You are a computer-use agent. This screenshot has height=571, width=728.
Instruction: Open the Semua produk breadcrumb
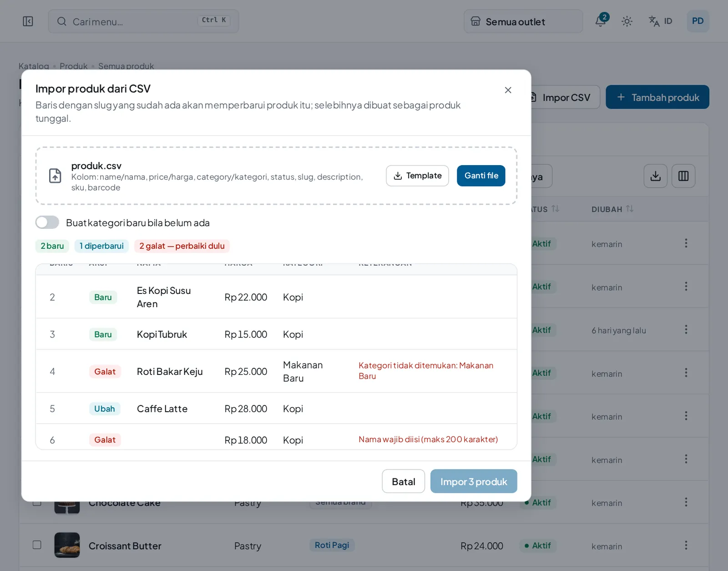click(126, 66)
